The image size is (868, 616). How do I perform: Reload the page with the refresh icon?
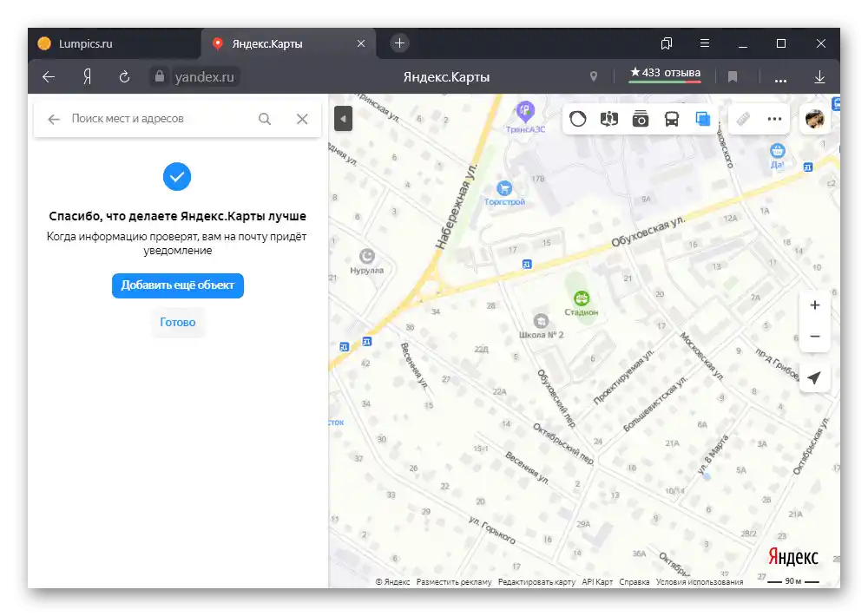[x=124, y=76]
